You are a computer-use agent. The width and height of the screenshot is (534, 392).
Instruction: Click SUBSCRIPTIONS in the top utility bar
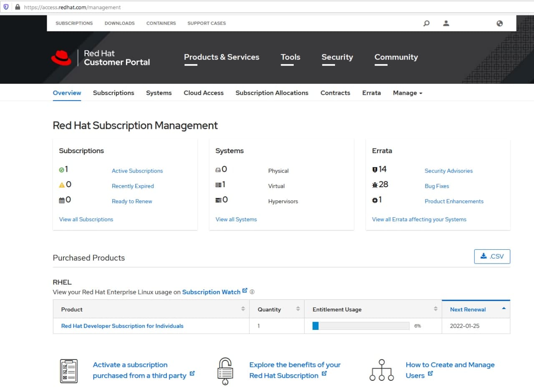(74, 23)
